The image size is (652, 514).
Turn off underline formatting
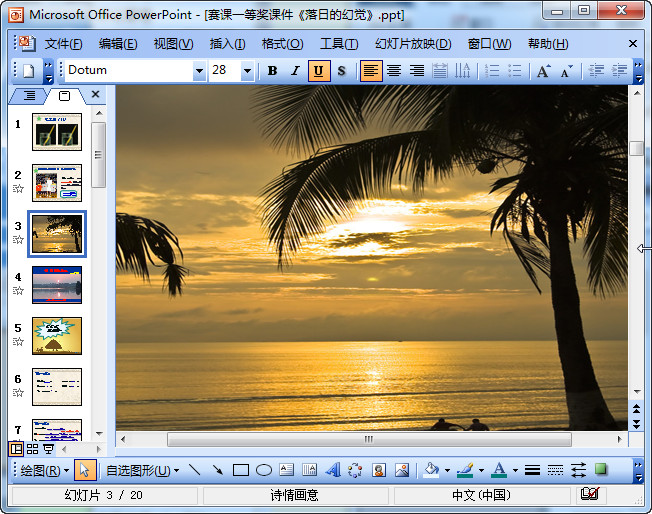318,71
